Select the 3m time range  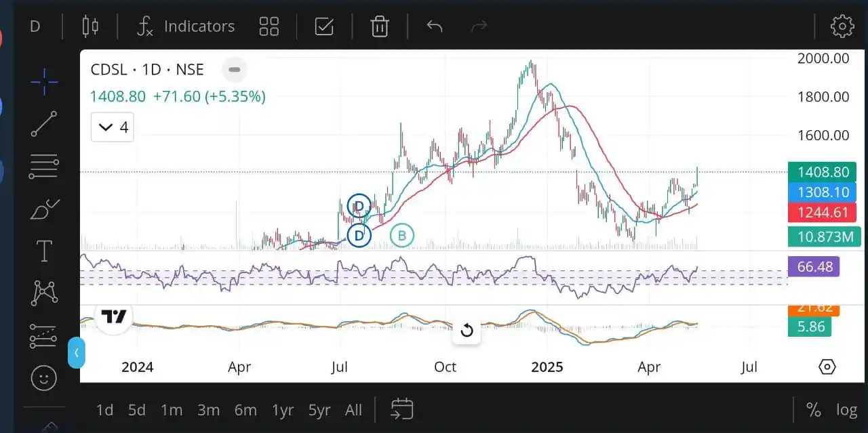pyautogui.click(x=208, y=410)
